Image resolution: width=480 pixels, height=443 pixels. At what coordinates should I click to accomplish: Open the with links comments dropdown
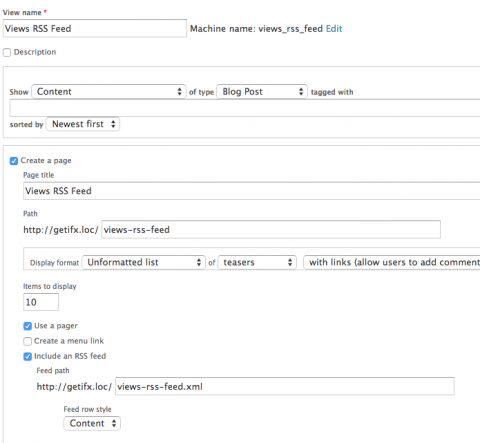[392, 262]
